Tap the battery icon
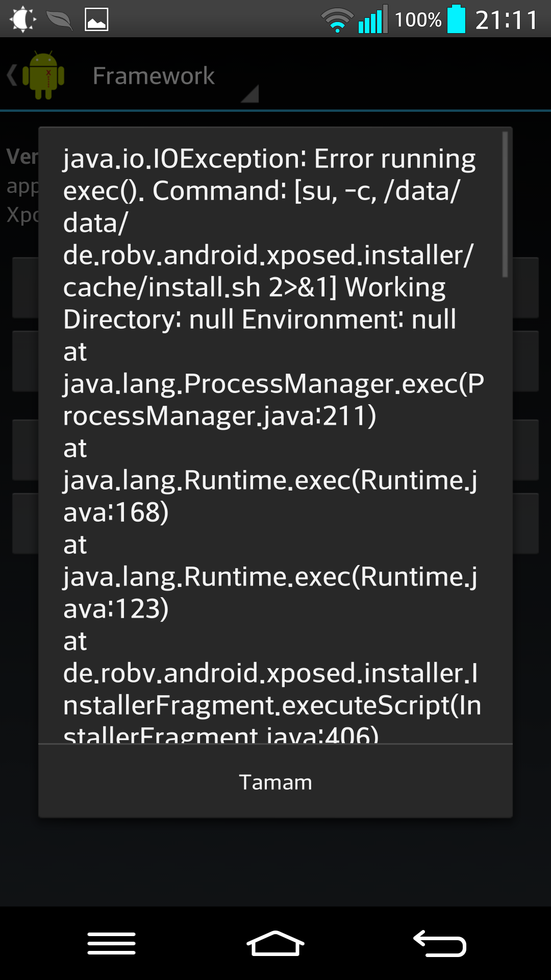 457,19
